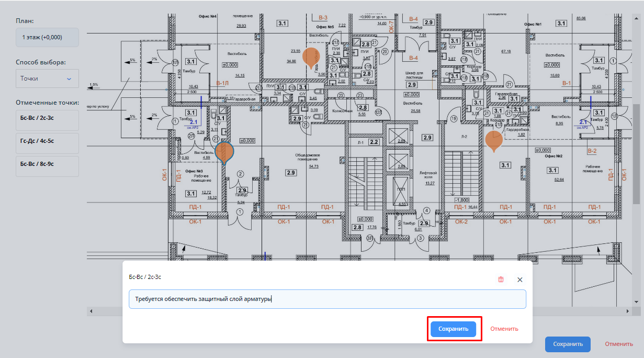Close the Бс-Вс / 2с-3с comment dialog
The width and height of the screenshot is (644, 358).
click(x=519, y=279)
